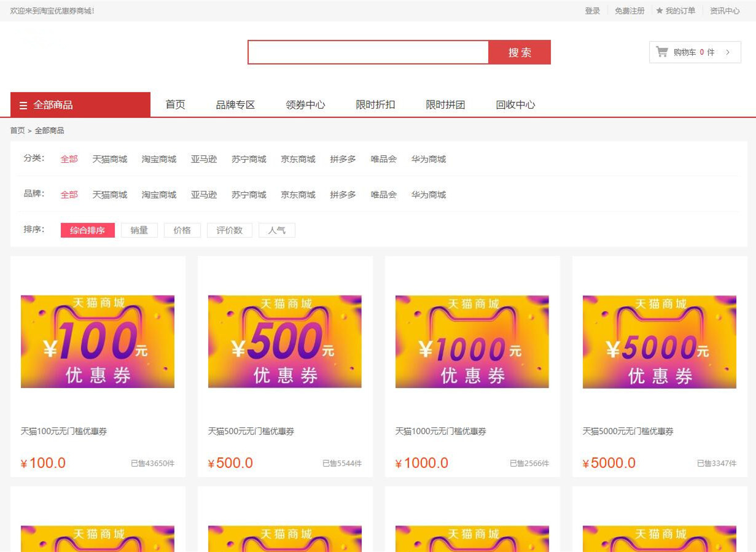Open the 限时拼团 navigation tab
The height and width of the screenshot is (552, 756).
coord(445,105)
